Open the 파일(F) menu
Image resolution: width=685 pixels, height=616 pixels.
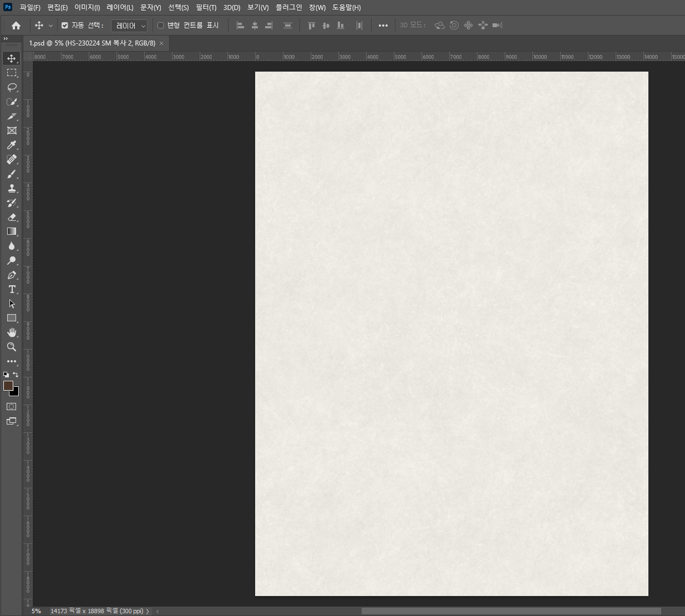tap(30, 7)
